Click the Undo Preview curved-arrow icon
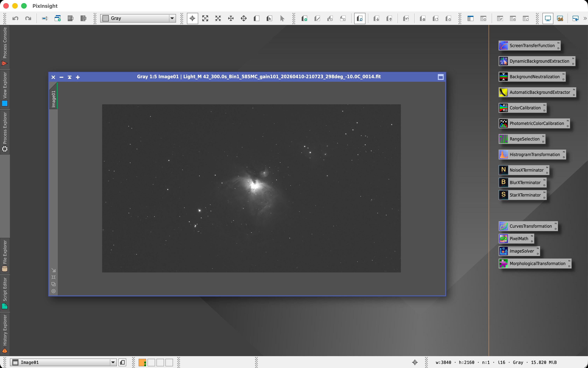This screenshot has width=588, height=368. point(406,18)
